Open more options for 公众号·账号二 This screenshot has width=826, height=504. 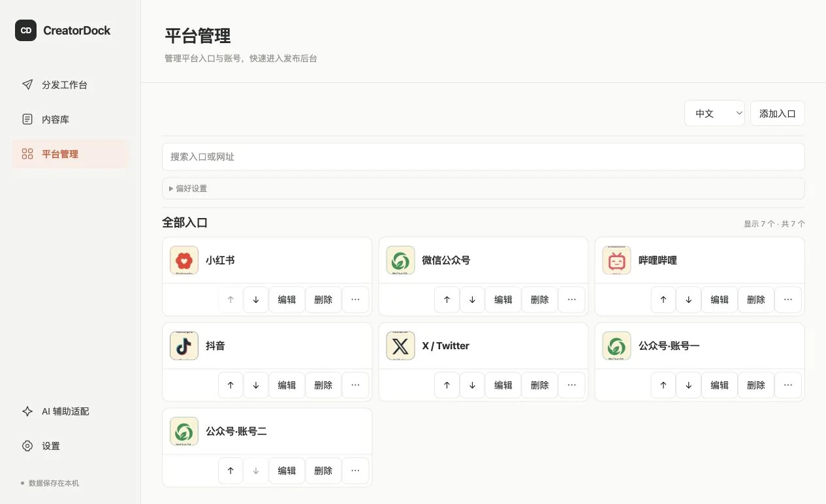355,471
